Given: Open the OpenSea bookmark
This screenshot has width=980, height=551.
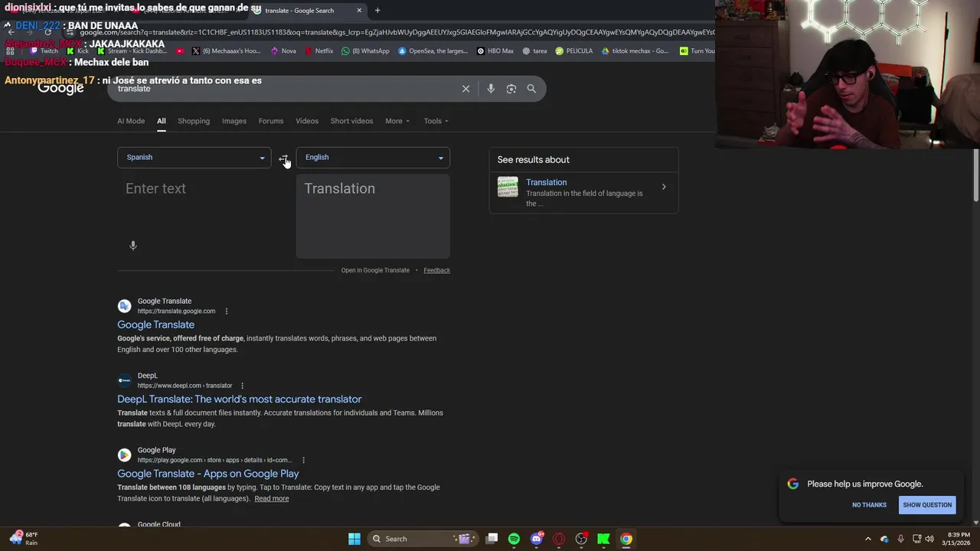Looking at the screenshot, I should tap(433, 51).
